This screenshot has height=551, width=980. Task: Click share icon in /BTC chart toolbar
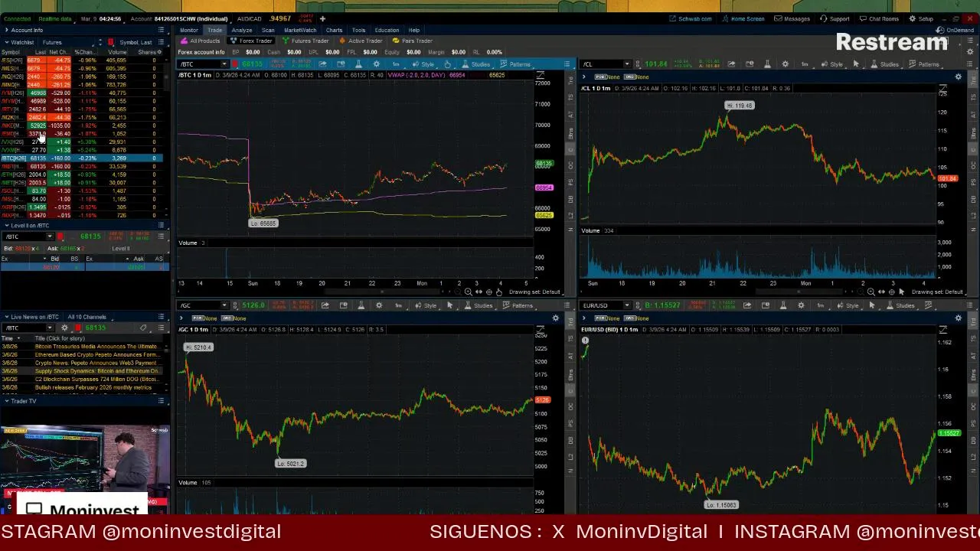pyautogui.click(x=322, y=64)
